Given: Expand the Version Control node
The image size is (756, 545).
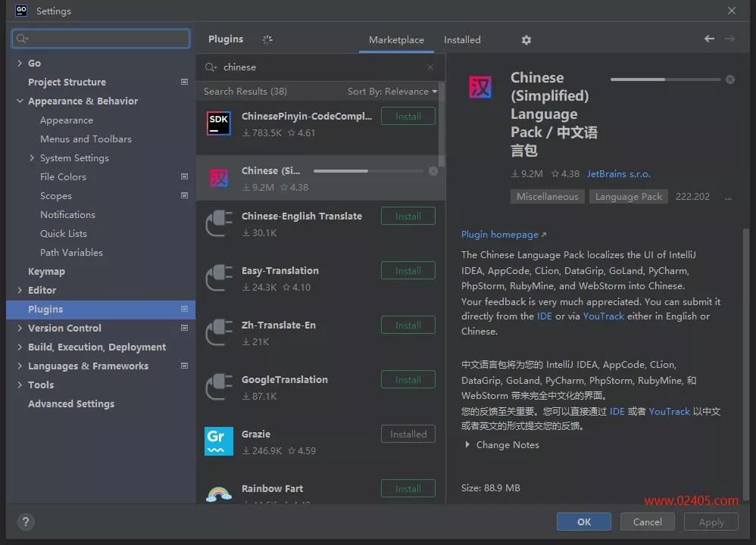Looking at the screenshot, I should [20, 328].
